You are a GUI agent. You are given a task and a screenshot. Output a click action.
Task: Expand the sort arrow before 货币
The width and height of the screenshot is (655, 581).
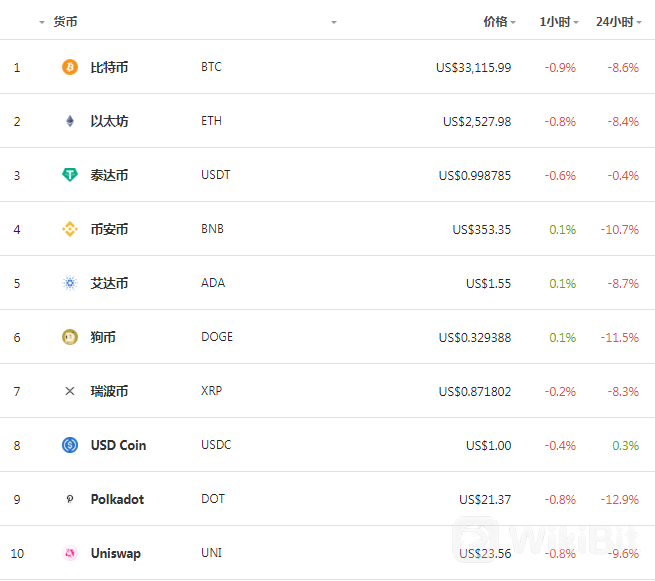coord(42,23)
